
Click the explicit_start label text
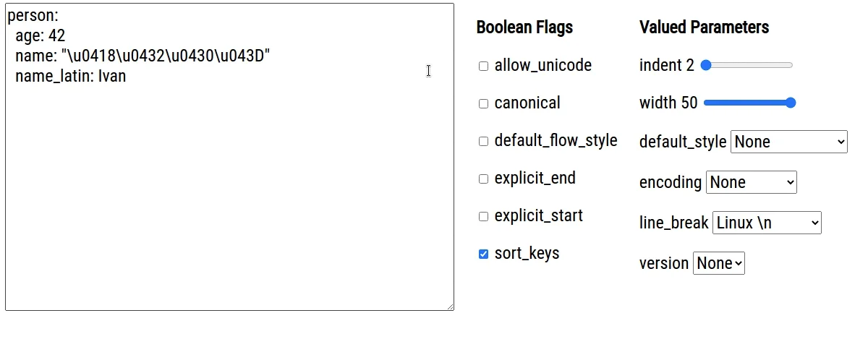538,216
